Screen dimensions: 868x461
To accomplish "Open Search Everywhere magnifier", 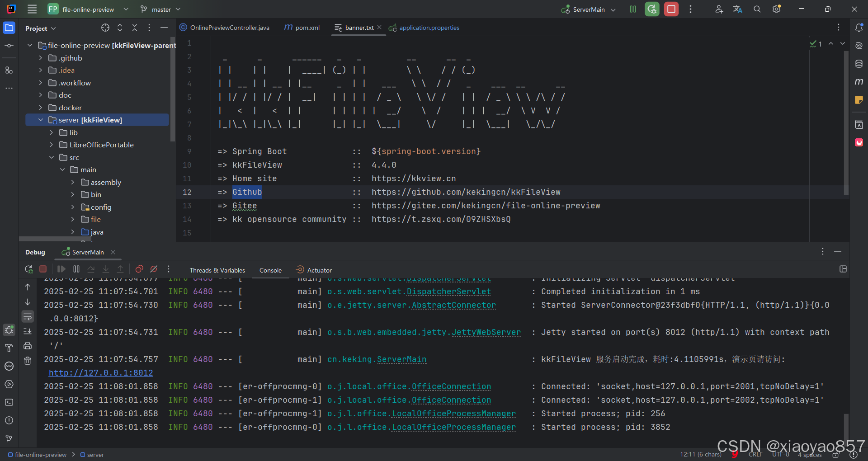I will pos(757,9).
